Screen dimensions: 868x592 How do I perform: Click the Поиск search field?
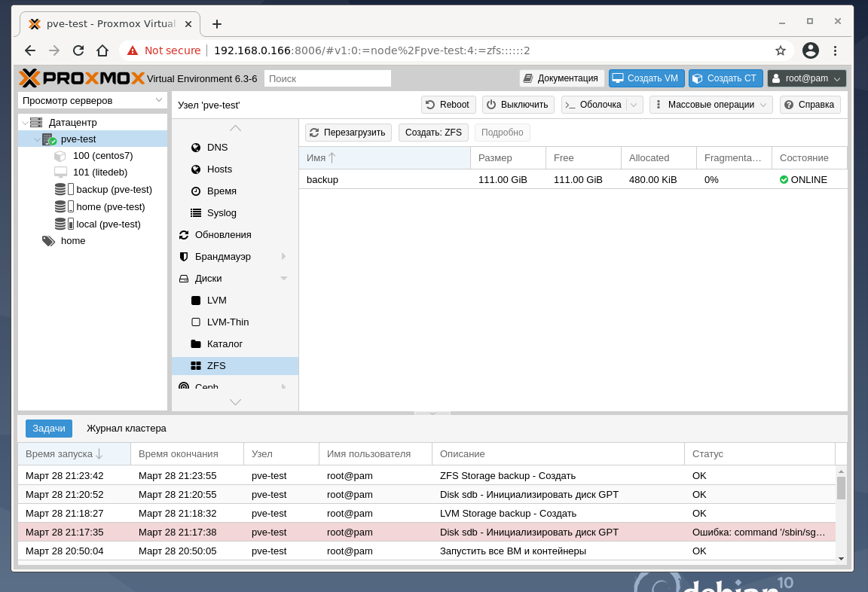(x=328, y=78)
